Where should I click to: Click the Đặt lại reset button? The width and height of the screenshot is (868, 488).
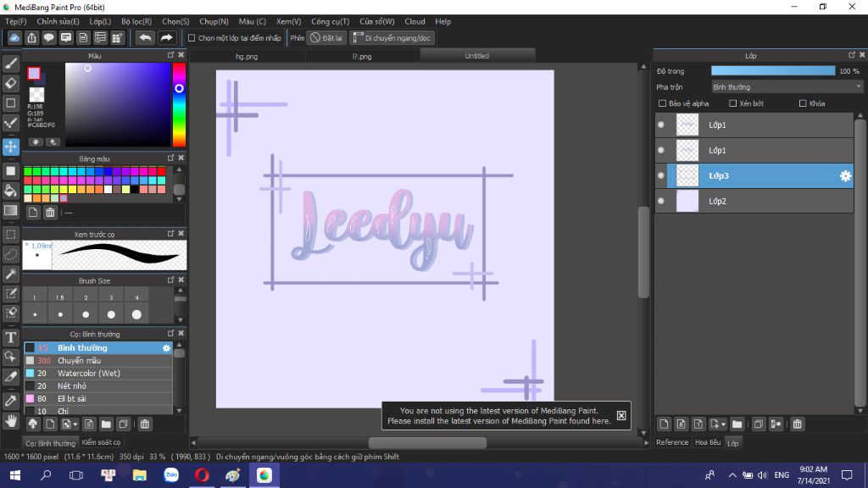326,37
